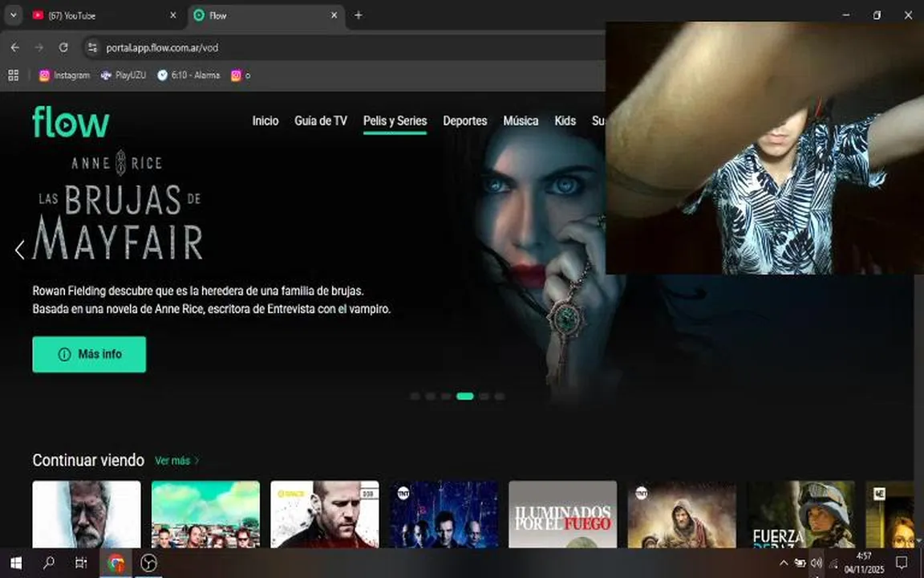The height and width of the screenshot is (578, 924).
Task: Click the Más info button
Action: click(89, 355)
